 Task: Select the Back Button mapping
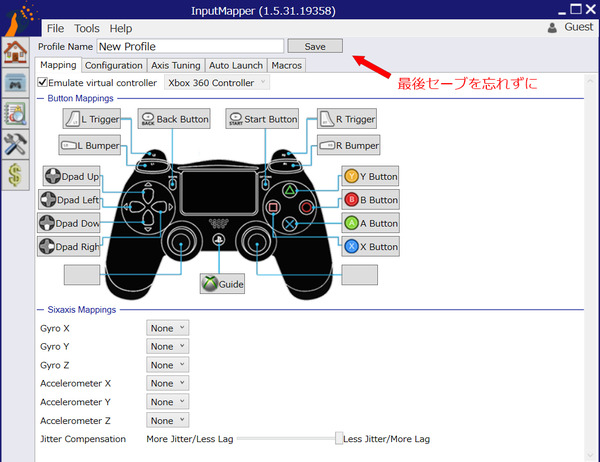point(174,119)
